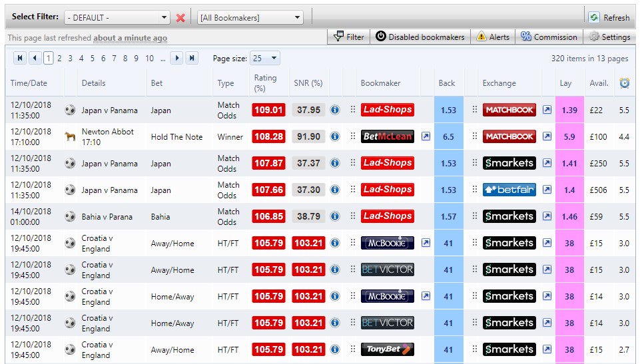Image resolution: width=640 pixels, height=364 pixels.
Task: Click the betfair exchange logo
Action: [509, 190]
